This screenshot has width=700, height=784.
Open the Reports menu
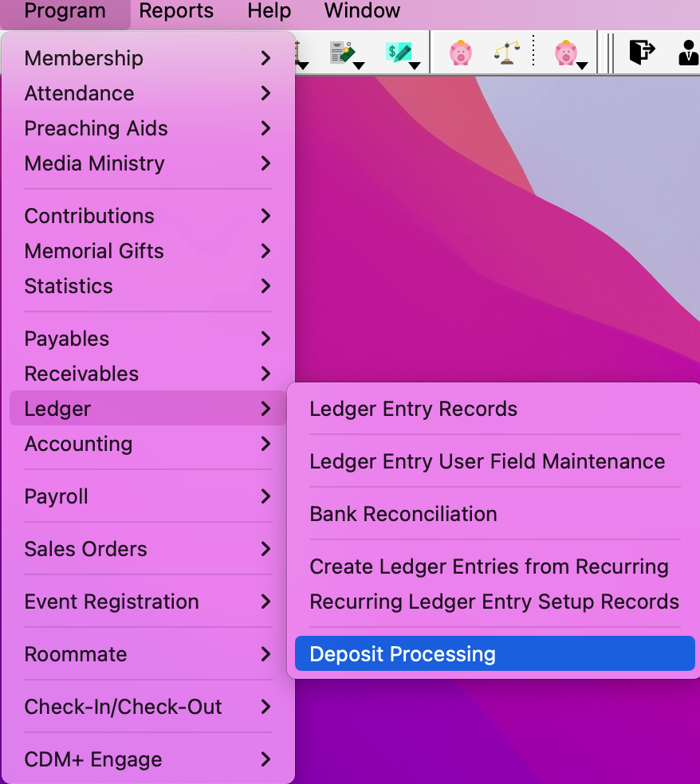coord(176,11)
